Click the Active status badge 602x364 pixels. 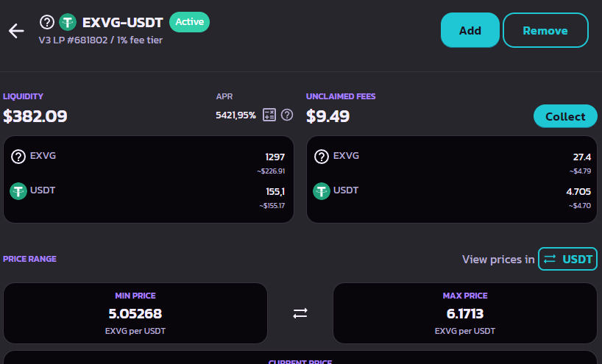(x=189, y=22)
